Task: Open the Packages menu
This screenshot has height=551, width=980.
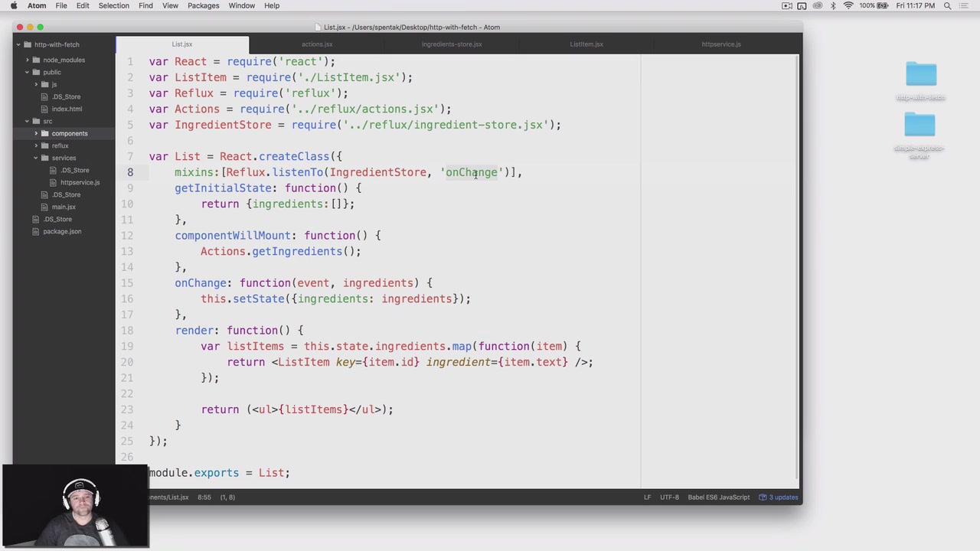Action: [x=204, y=5]
